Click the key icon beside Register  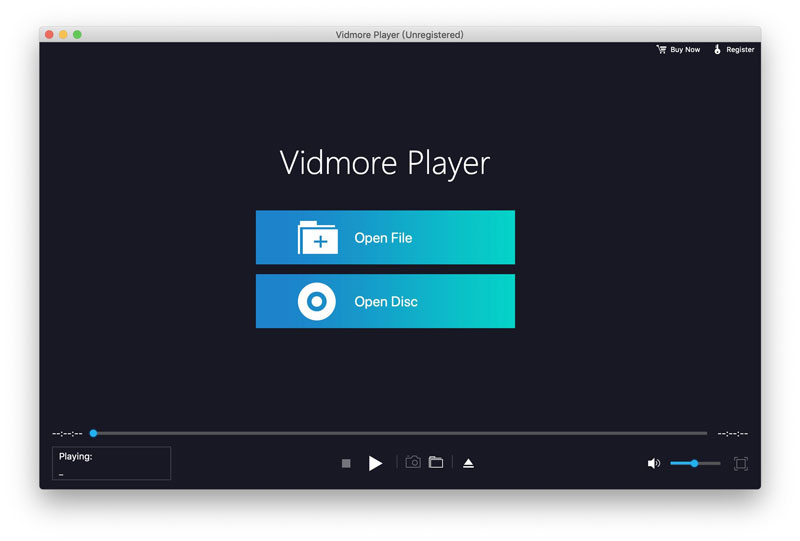coord(717,49)
